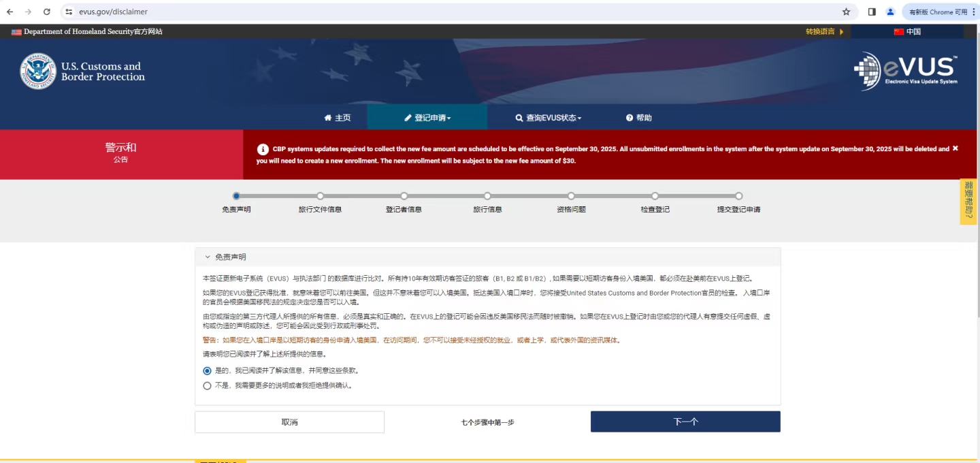Image resolution: width=980 pixels, height=463 pixels.
Task: Select '不是，我需要更多的说明' radio option
Action: click(208, 385)
